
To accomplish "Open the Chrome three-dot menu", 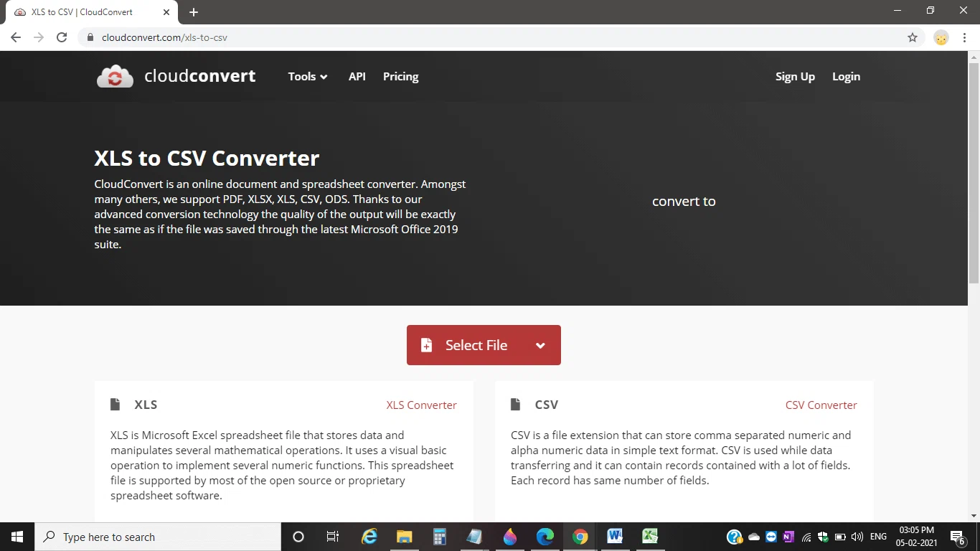I will coord(966,37).
